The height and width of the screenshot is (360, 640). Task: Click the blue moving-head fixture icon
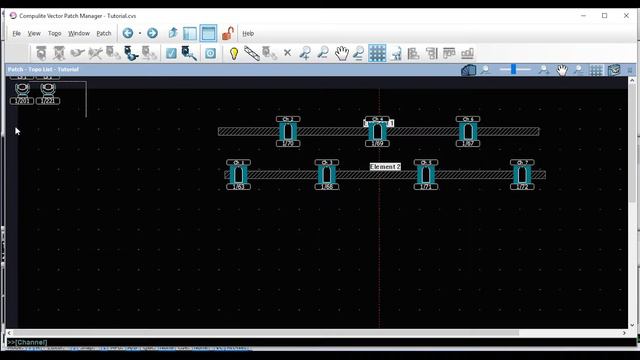(x=131, y=53)
